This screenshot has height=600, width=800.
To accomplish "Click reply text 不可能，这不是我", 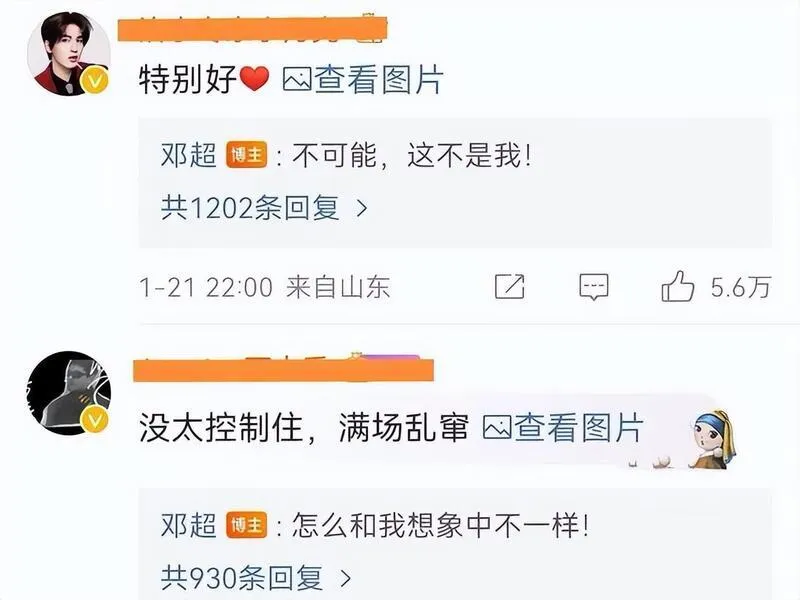I will coord(413,155).
